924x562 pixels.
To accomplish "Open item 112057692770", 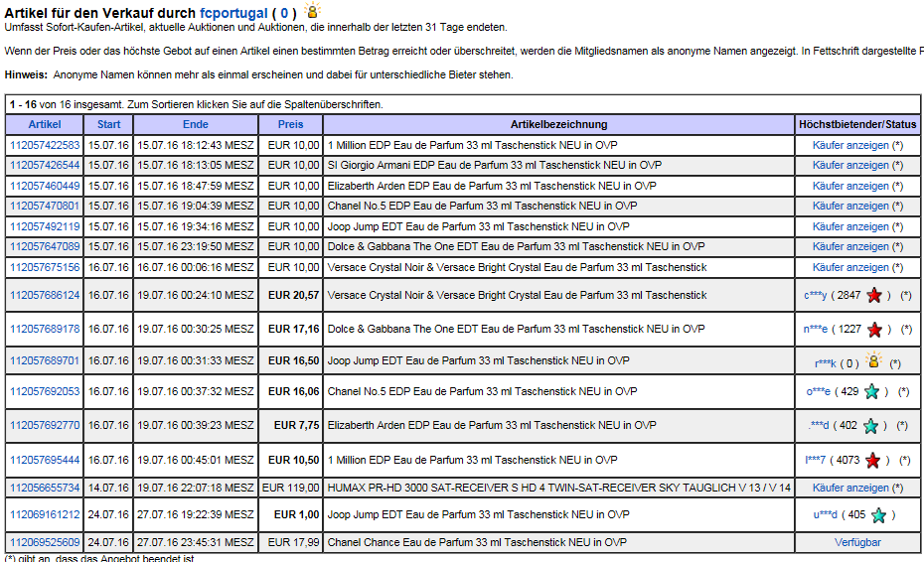I will pos(45,425).
